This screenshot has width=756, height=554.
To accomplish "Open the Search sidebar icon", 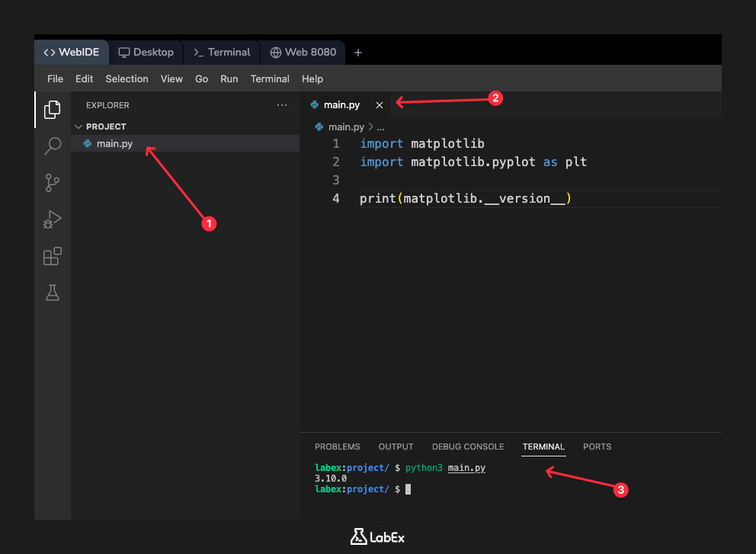I will [x=52, y=146].
